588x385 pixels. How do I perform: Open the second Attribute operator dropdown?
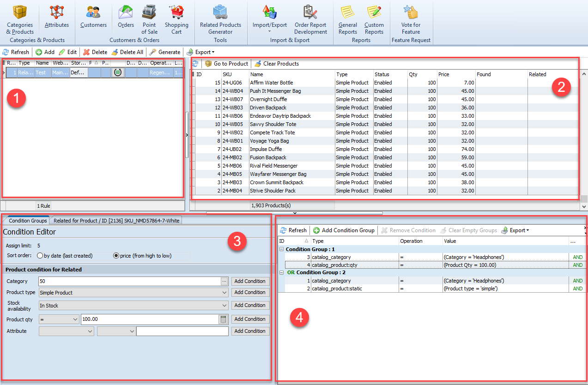[x=116, y=331]
